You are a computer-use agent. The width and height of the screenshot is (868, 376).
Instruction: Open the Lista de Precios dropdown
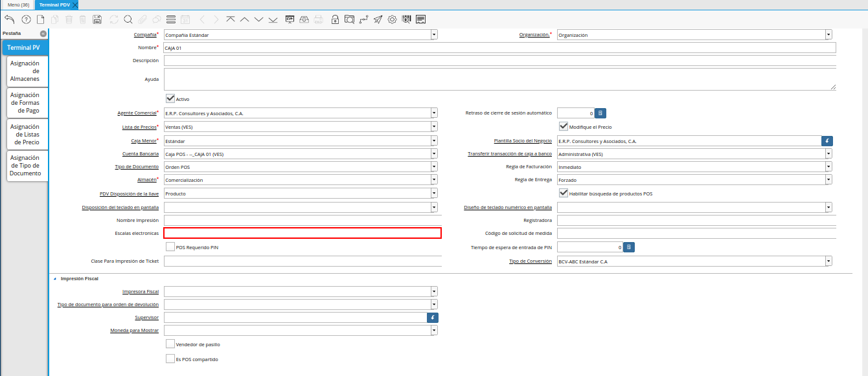pyautogui.click(x=434, y=127)
